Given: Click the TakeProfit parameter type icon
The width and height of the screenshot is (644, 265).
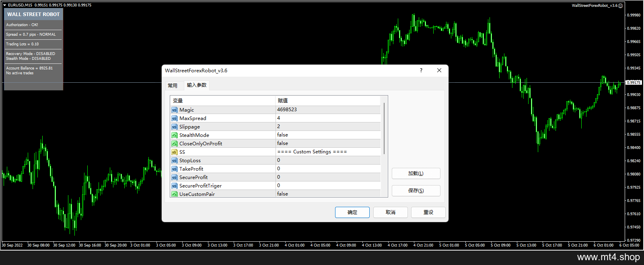Looking at the screenshot, I should [x=174, y=169].
